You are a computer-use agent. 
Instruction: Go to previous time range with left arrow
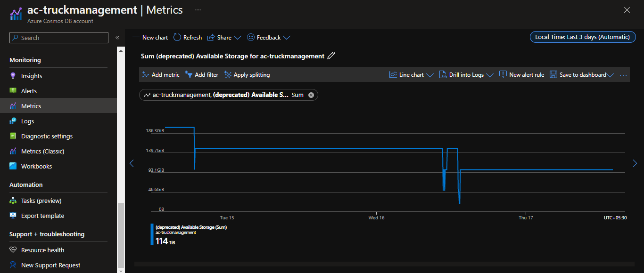[132, 163]
